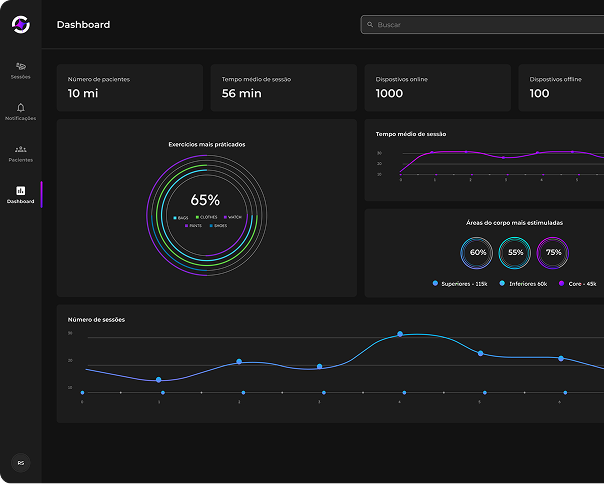Click the 60% body area ring
The width and height of the screenshot is (604, 484).
(x=478, y=253)
